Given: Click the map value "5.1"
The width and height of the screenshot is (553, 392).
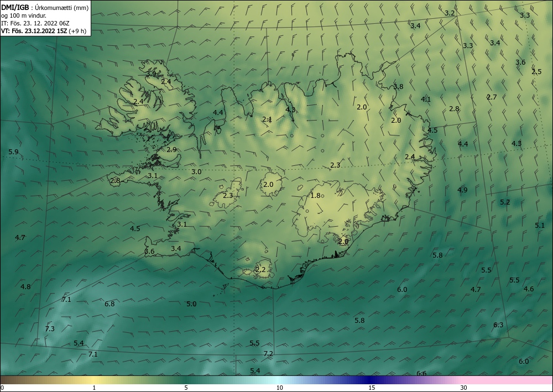Looking at the screenshot, I should click(540, 226).
